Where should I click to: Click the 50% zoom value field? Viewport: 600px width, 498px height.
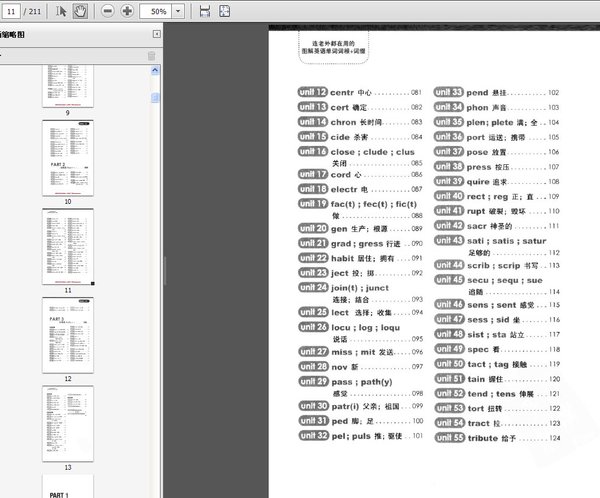coord(157,11)
